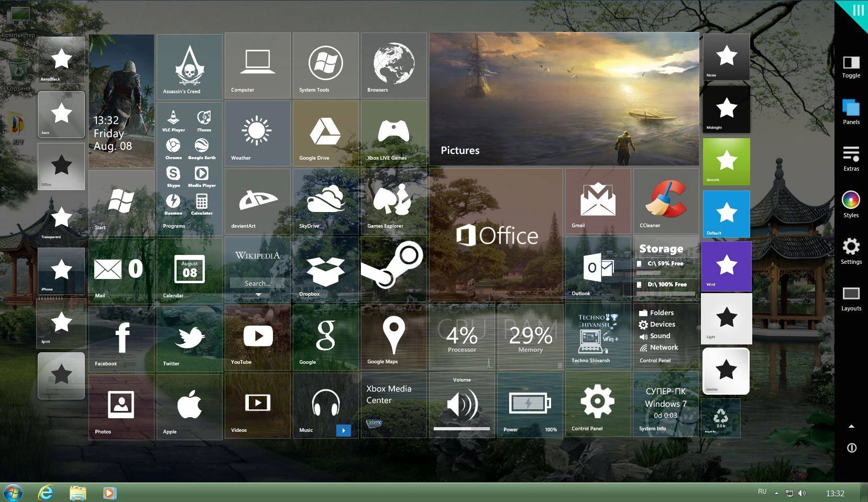Apply the Light style tile
This screenshot has width=868, height=502.
(726, 318)
